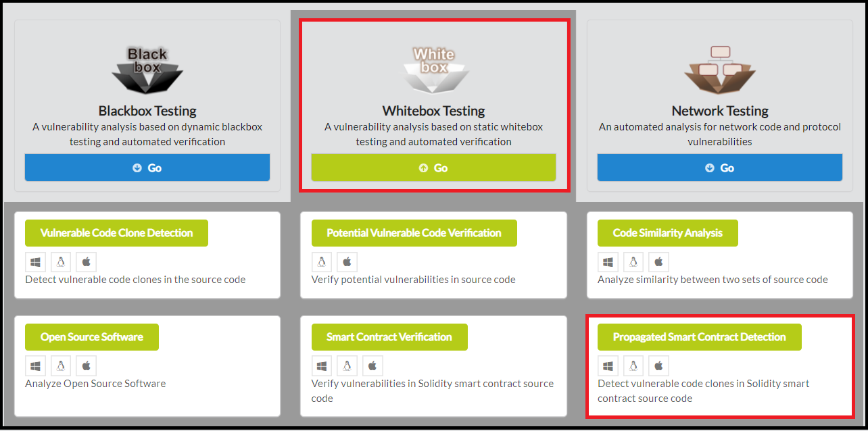Click Linux icon under Potential Vulnerable Code Verification
This screenshot has width=868, height=431.
tap(322, 262)
